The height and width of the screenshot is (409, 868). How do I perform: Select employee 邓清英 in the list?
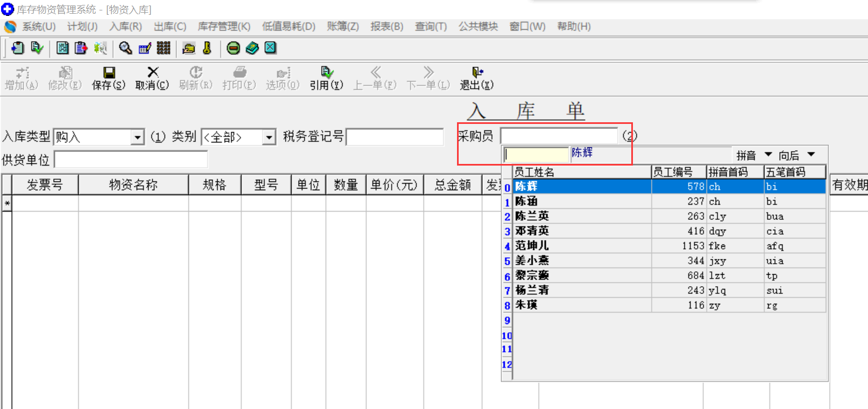(x=669, y=231)
